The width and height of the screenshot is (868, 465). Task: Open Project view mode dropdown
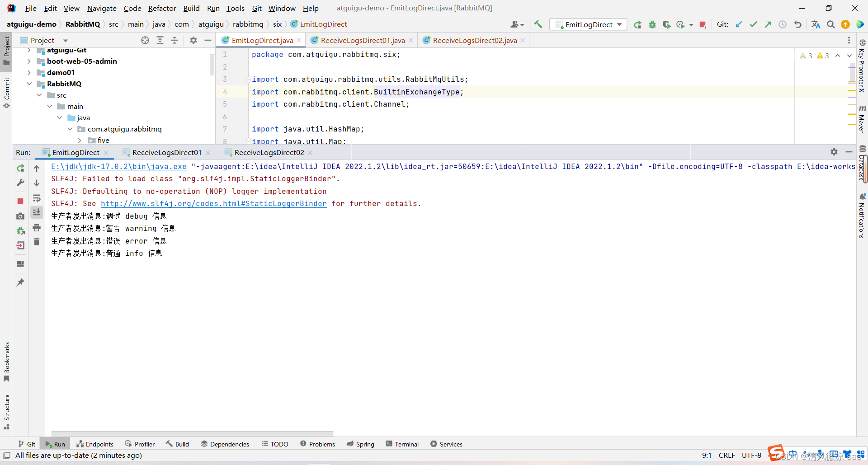coord(66,41)
